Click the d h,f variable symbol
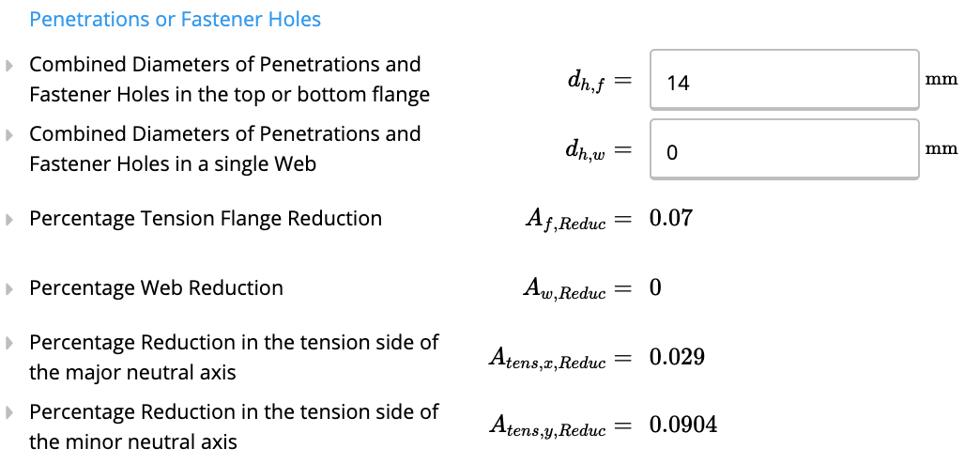980x464 pixels. [587, 82]
